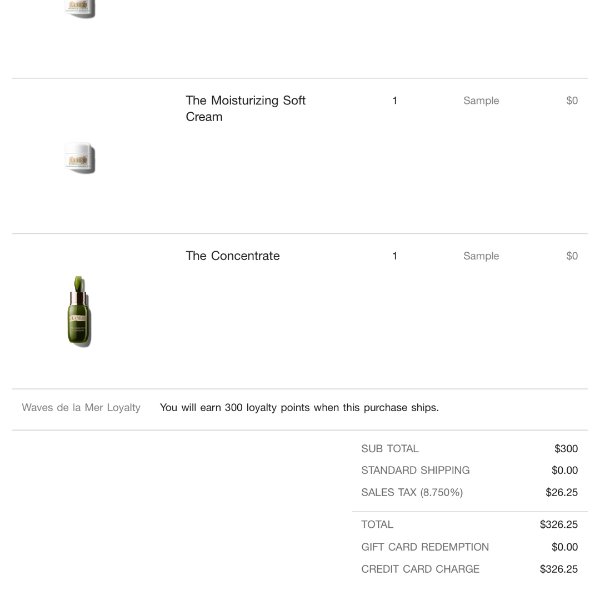
Task: Click the GIFT CARD REDEMPTION label
Action: coord(425,547)
